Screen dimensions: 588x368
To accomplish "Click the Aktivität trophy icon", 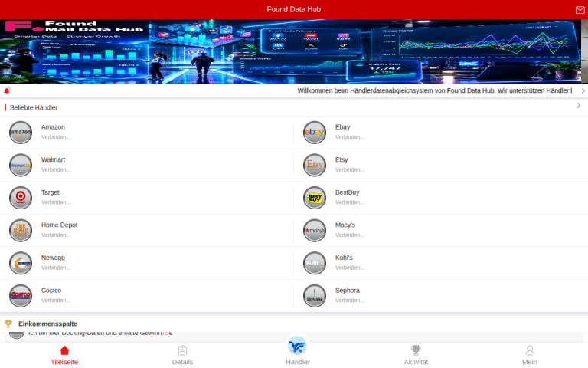I will 416,350.
